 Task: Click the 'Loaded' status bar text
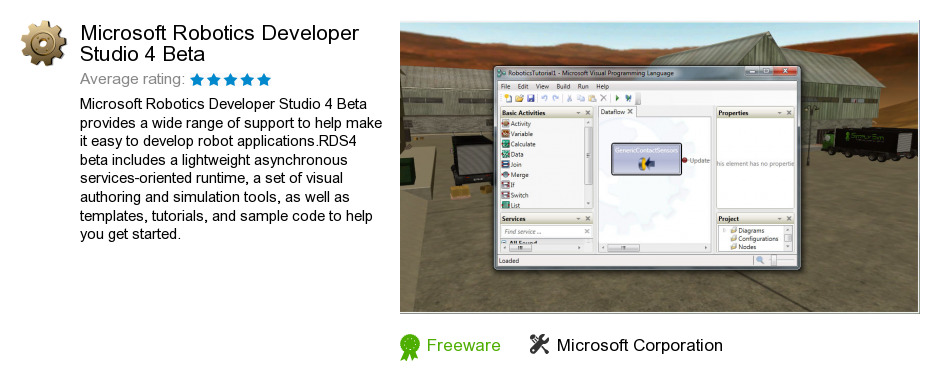point(509,261)
